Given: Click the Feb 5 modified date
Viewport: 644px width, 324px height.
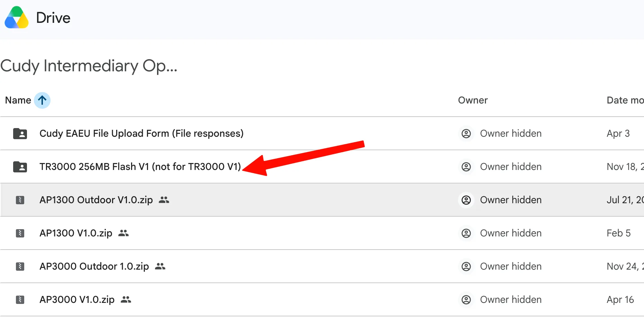Looking at the screenshot, I should tap(619, 233).
